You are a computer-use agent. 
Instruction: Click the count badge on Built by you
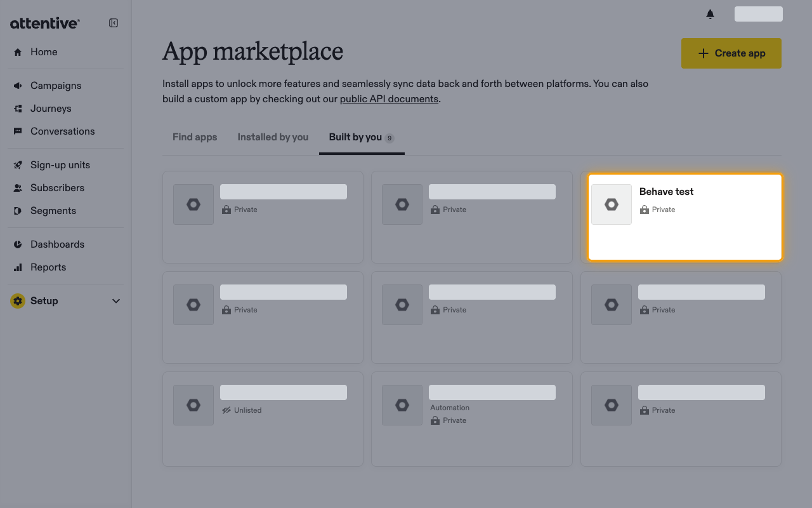390,138
